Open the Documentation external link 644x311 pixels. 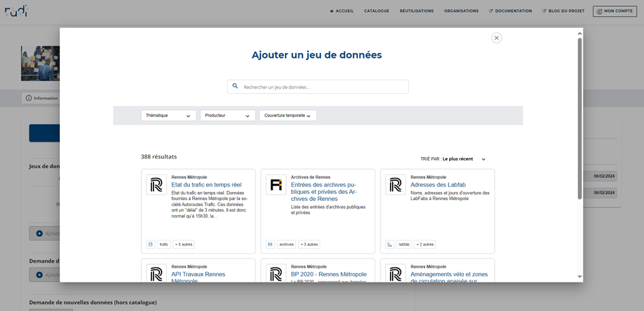[x=510, y=11]
